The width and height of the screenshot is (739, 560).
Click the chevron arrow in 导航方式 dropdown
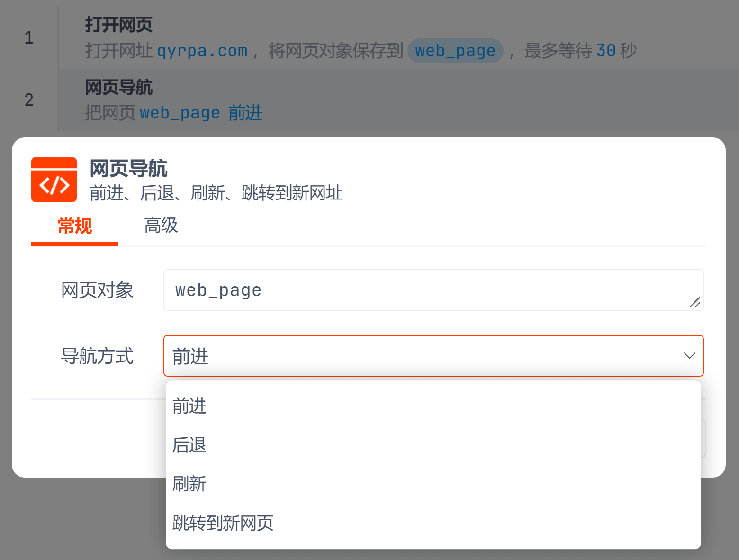point(689,356)
